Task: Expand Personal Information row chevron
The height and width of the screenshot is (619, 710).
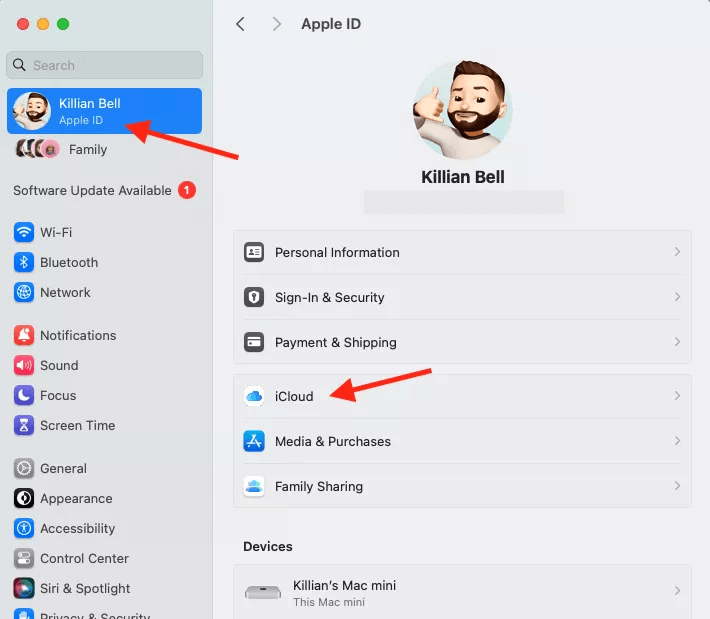Action: click(x=677, y=252)
